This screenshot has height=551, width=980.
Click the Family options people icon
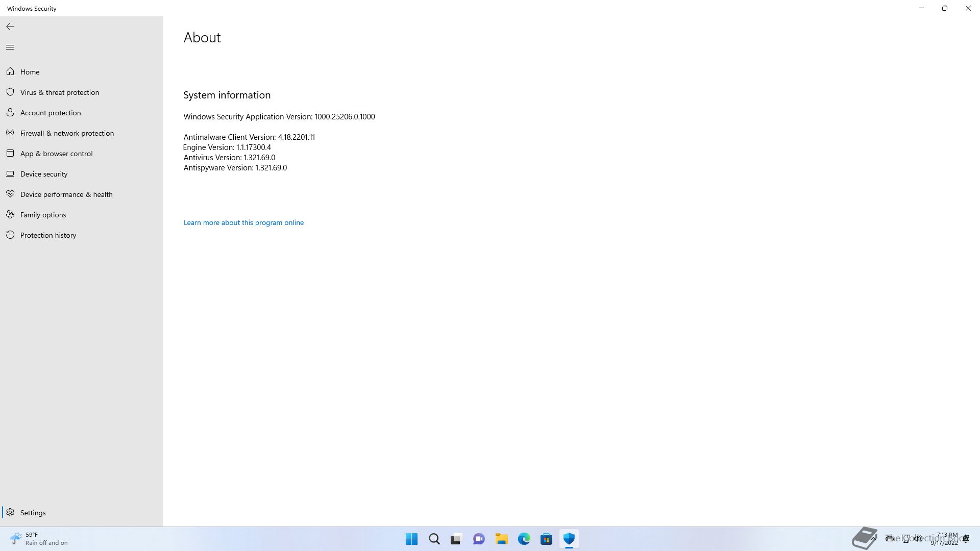pos(10,215)
